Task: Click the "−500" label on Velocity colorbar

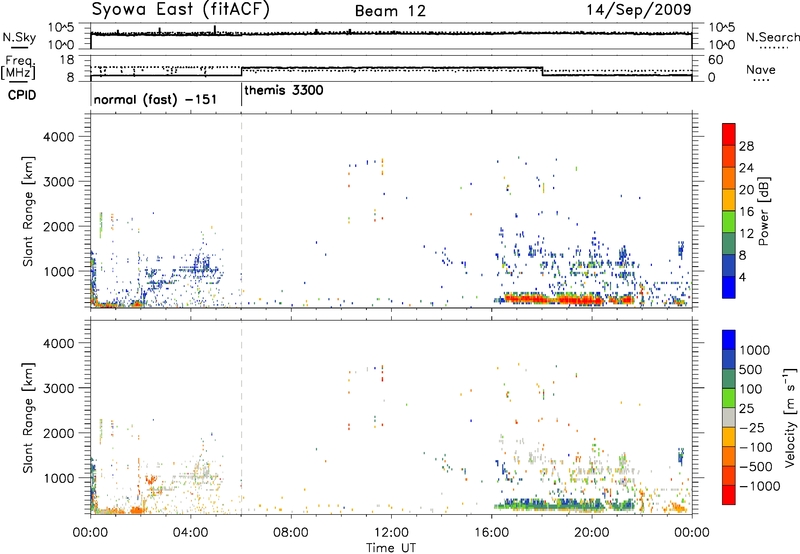Action: point(756,467)
